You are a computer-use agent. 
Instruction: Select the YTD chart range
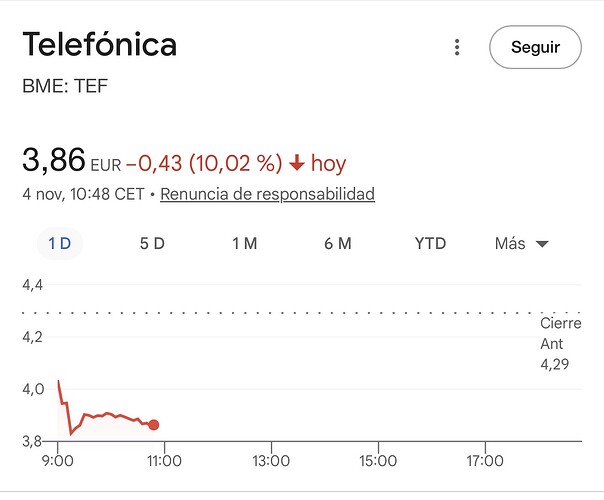point(430,244)
